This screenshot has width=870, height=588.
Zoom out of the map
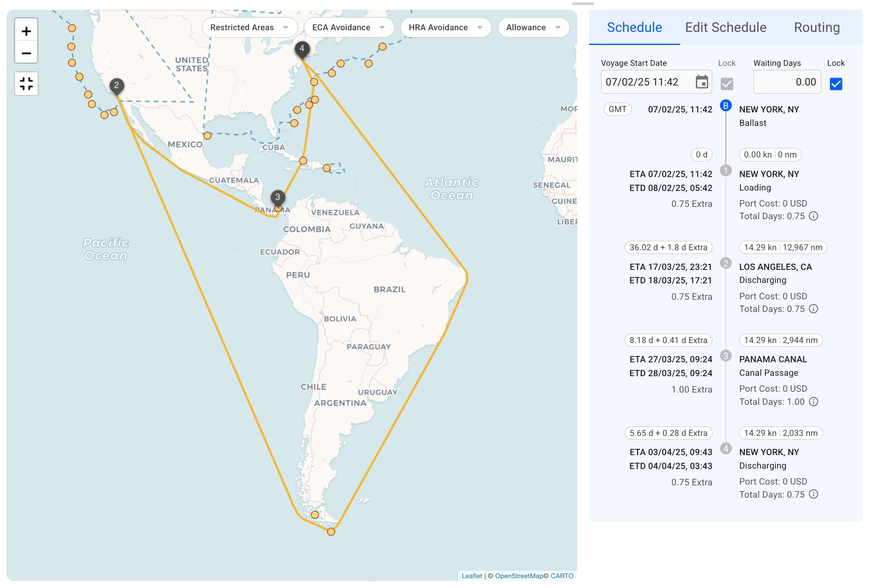point(26,53)
